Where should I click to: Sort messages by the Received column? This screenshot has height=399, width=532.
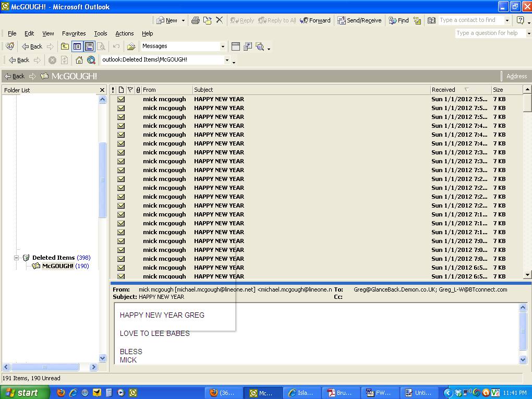461,90
